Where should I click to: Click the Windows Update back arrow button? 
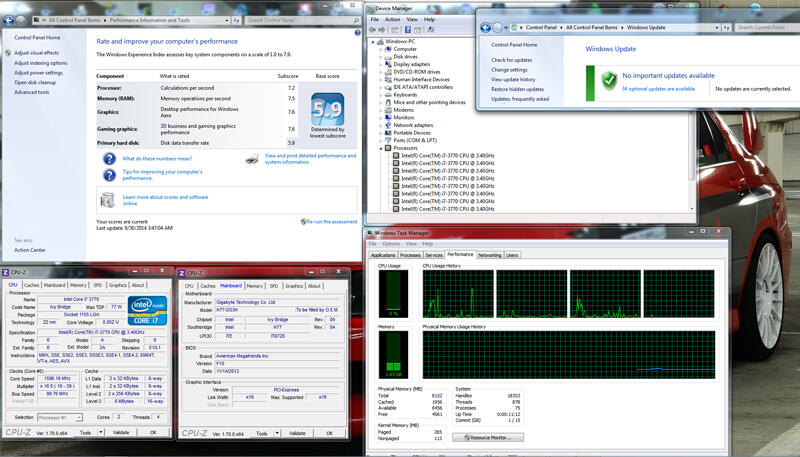tap(485, 28)
